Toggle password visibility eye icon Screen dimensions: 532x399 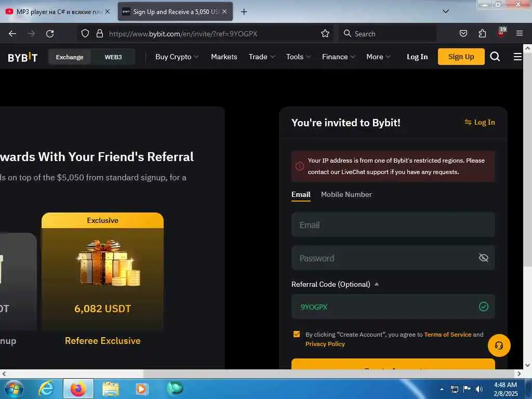[x=484, y=258]
